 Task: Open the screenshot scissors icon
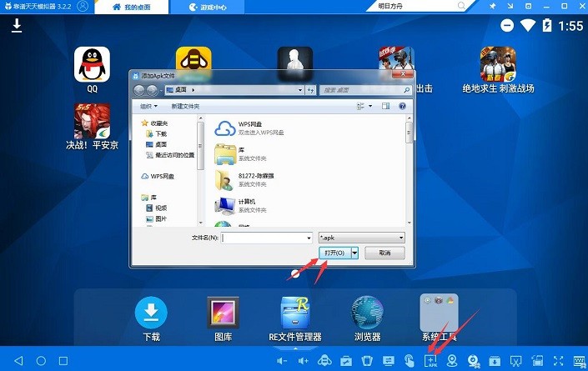pyautogui.click(x=516, y=360)
